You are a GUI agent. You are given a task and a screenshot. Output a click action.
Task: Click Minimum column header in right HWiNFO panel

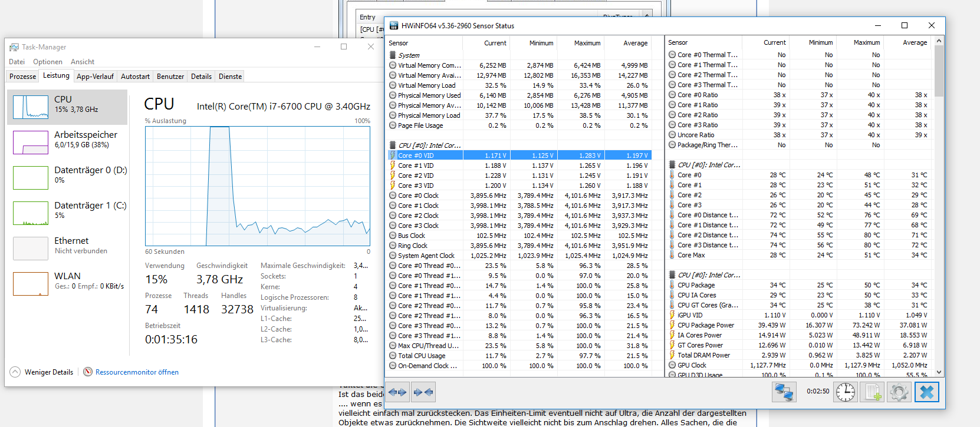click(x=814, y=42)
